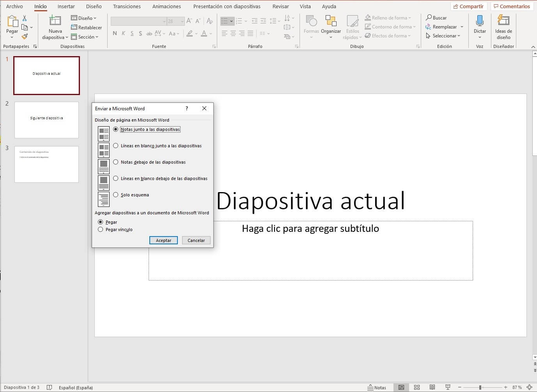
Task: Switch to the Diseño ribbon tab
Action: pos(94,6)
